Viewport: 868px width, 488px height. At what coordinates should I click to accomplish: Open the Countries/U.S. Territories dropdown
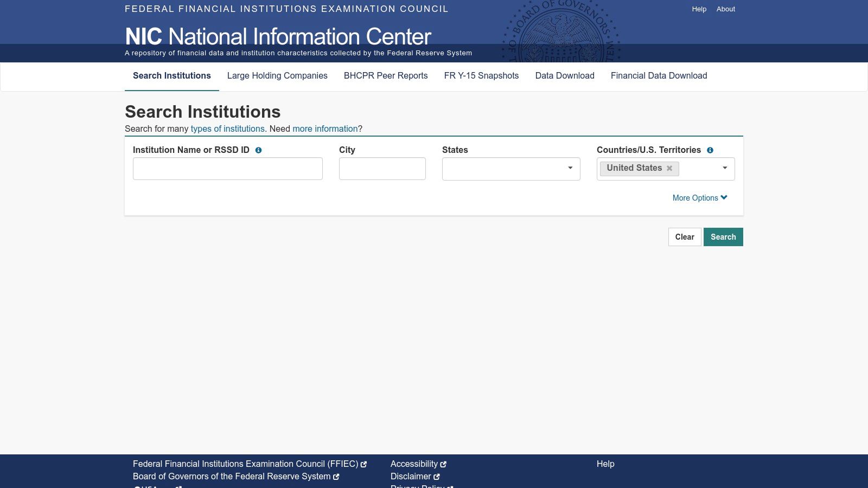pos(725,168)
